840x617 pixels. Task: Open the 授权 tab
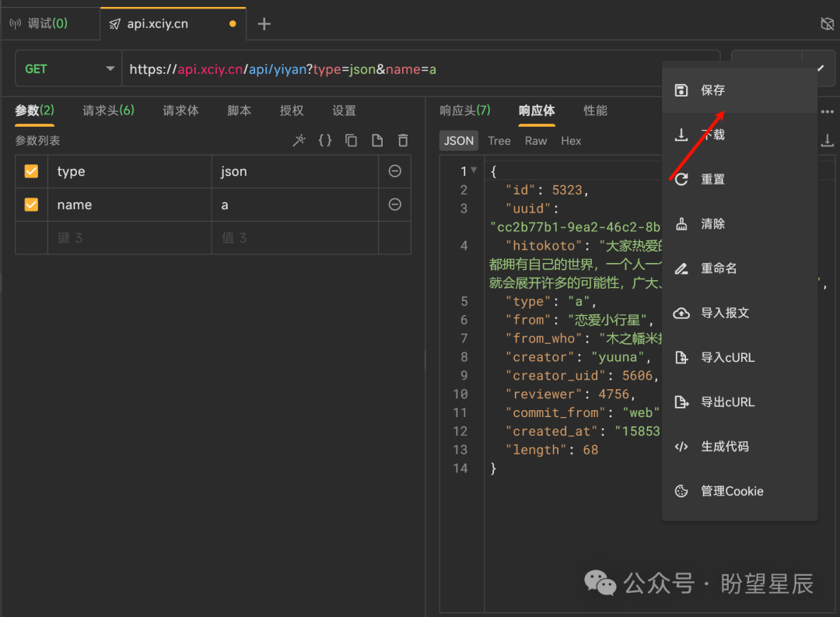(x=292, y=110)
